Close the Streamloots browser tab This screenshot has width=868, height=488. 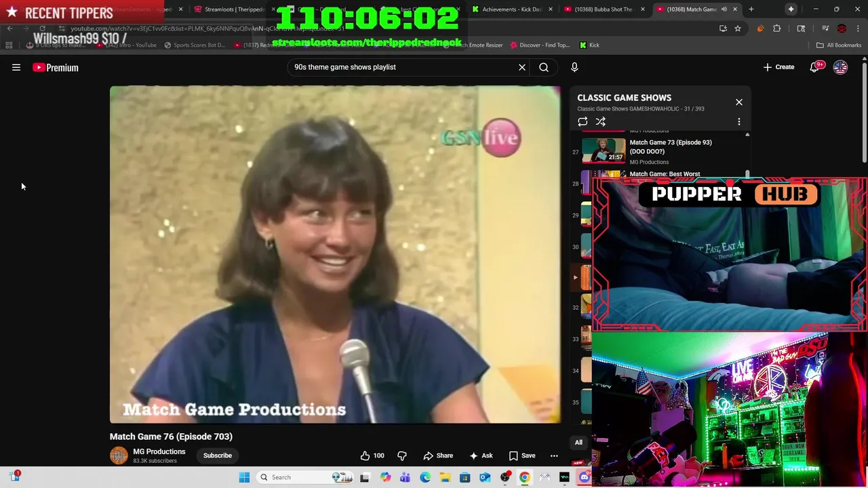pyautogui.click(x=273, y=9)
